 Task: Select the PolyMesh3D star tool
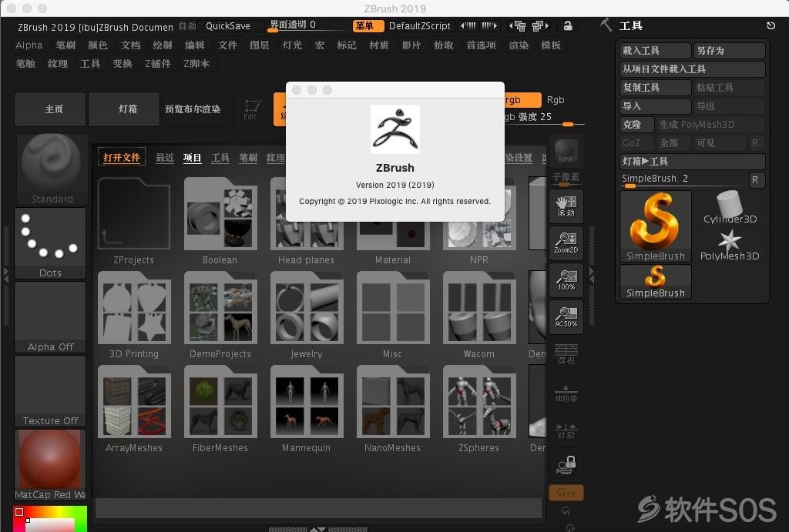pyautogui.click(x=730, y=245)
